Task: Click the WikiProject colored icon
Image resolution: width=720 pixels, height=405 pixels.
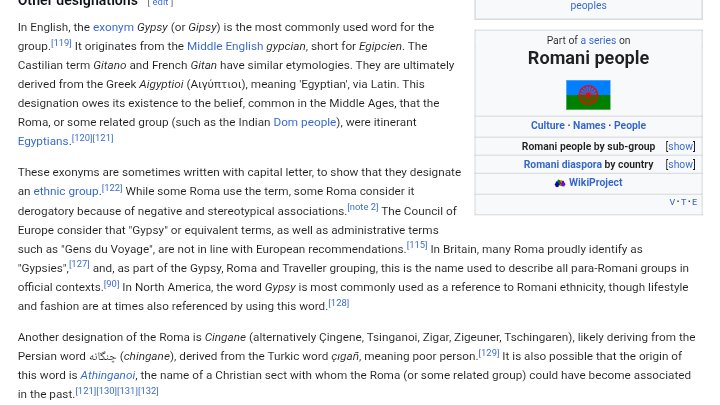Action: [x=559, y=183]
